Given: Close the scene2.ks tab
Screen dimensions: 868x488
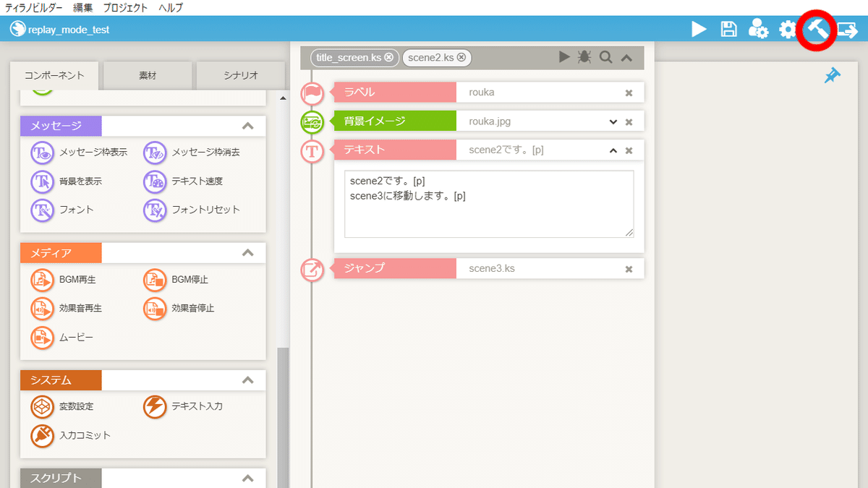Looking at the screenshot, I should (x=461, y=57).
